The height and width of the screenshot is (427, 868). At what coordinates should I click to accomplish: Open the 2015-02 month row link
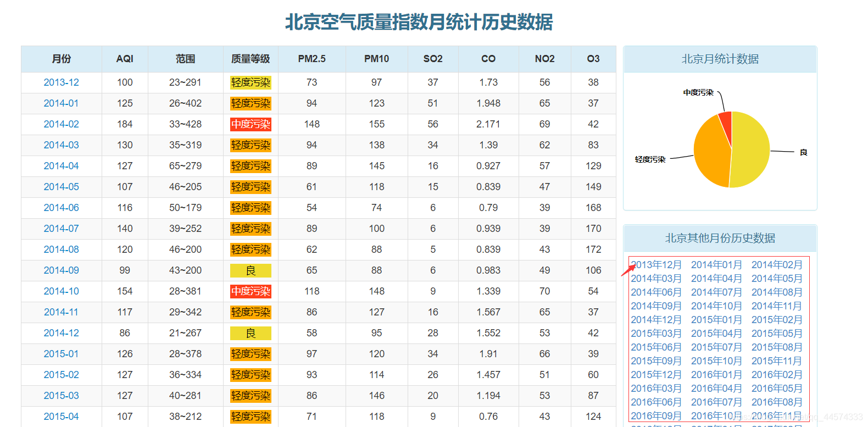pos(61,375)
